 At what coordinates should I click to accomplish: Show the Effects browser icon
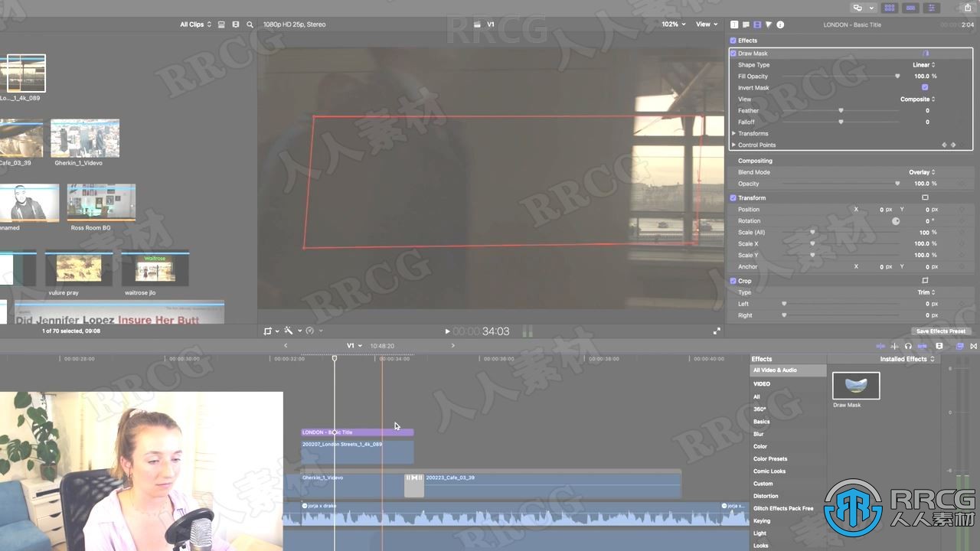tap(959, 346)
